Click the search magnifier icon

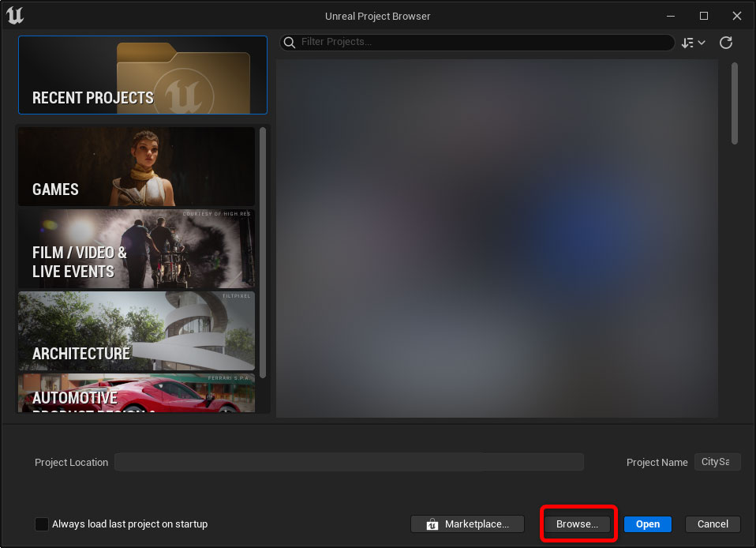click(290, 43)
